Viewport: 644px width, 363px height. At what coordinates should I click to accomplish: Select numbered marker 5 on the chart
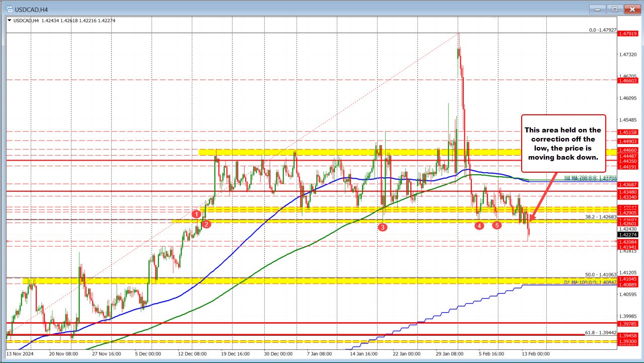pyautogui.click(x=497, y=226)
